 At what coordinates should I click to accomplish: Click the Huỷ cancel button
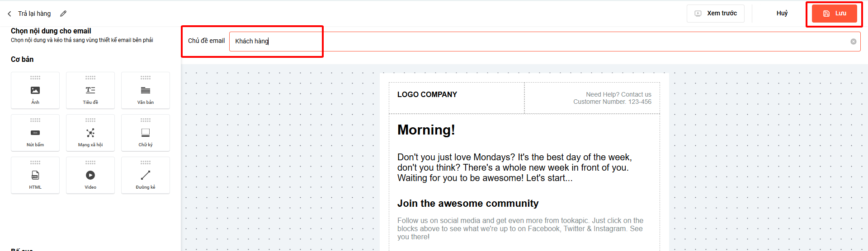click(x=782, y=14)
